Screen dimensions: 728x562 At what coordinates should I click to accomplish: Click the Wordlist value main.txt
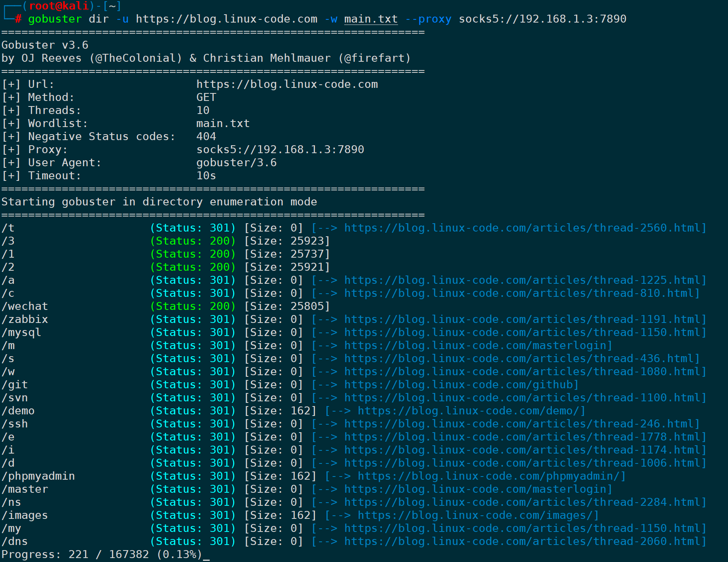223,123
